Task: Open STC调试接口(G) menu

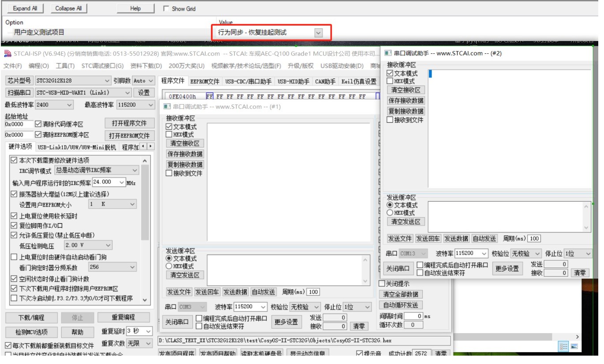Action: (x=103, y=66)
